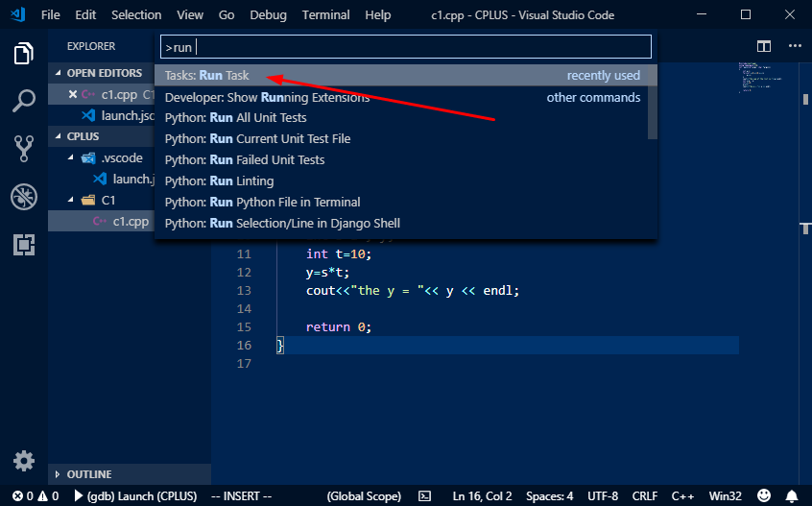Screen dimensions: 812x506
Task: Click the warnings count status icon
Action: (48, 496)
